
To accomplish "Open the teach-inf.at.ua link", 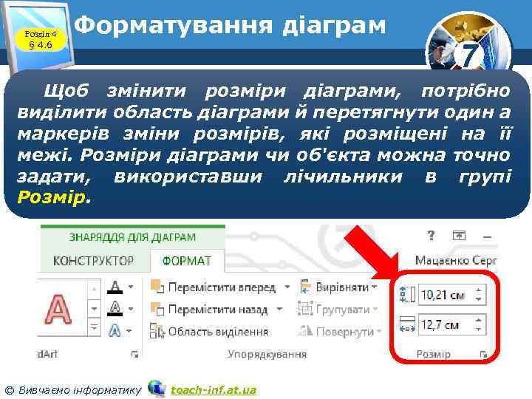I will click(213, 390).
